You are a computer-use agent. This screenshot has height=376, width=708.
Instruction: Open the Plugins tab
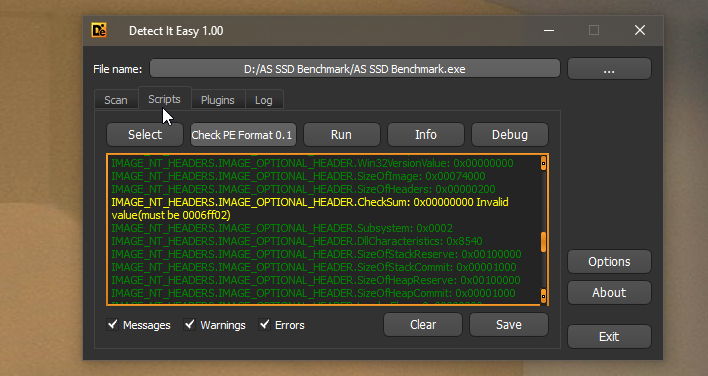218,100
